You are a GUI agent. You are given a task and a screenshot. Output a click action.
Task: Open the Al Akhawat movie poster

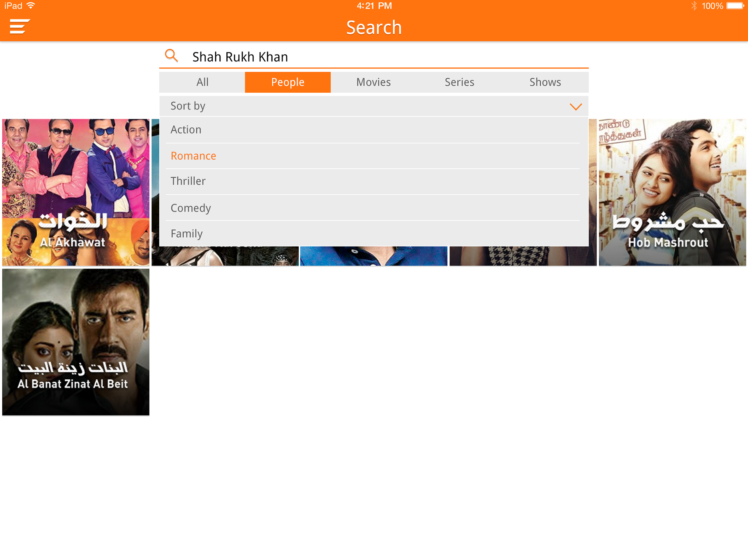point(76,192)
